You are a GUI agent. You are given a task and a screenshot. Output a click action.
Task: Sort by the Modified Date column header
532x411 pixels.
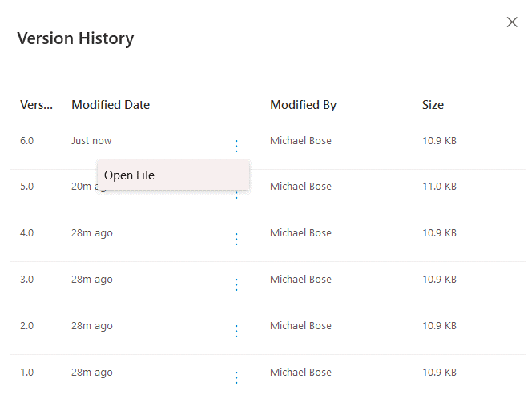[111, 105]
